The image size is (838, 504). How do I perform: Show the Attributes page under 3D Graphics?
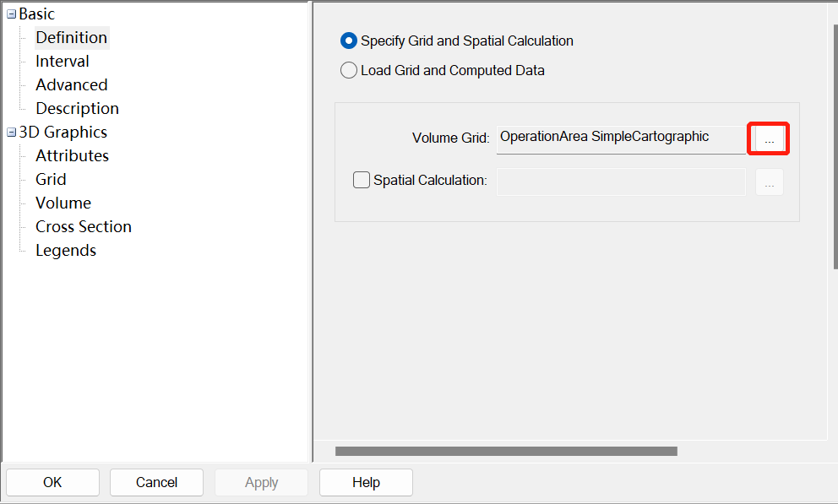[x=72, y=156]
